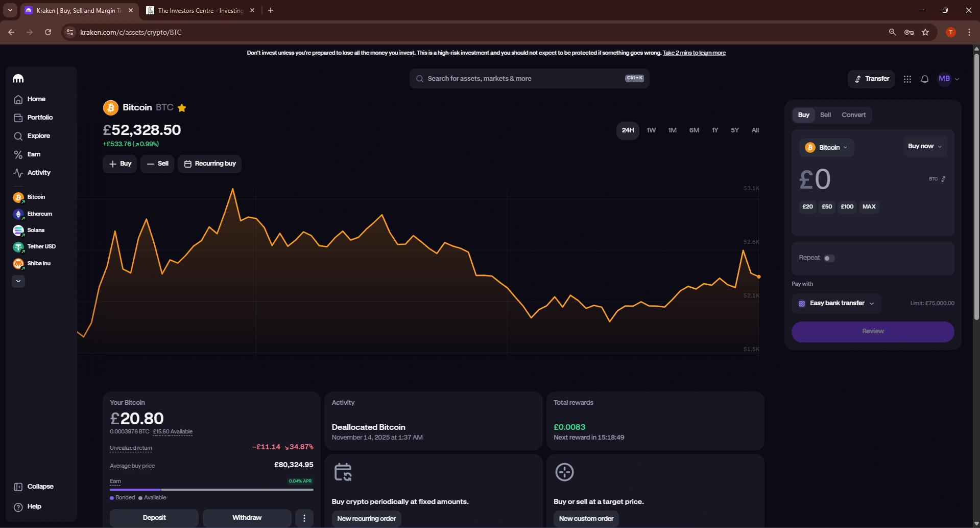The width and height of the screenshot is (980, 528).
Task: Open a new browser tab
Action: point(271,10)
